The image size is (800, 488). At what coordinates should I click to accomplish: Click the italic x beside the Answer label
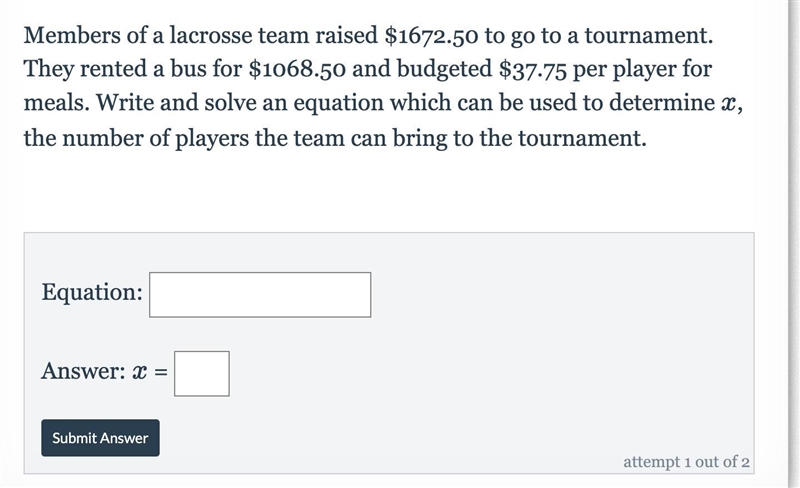pyautogui.click(x=140, y=373)
